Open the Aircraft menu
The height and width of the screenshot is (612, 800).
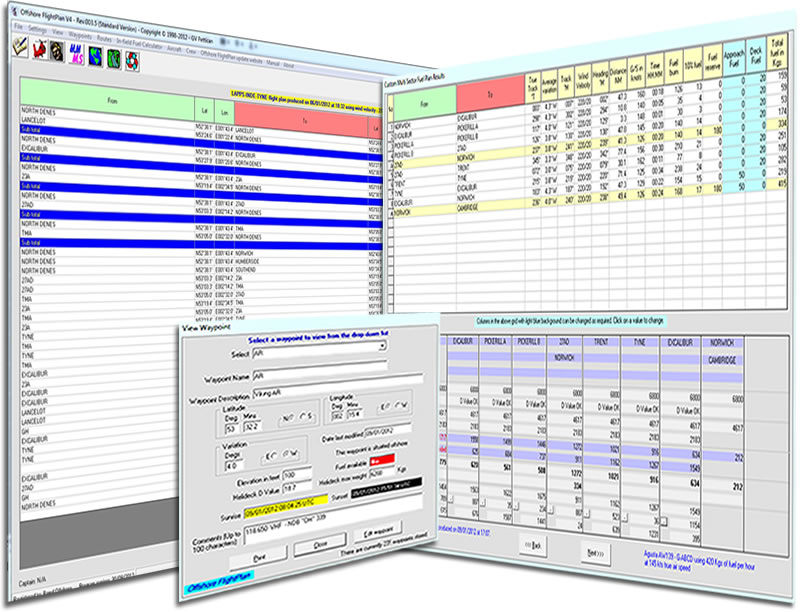(174, 49)
